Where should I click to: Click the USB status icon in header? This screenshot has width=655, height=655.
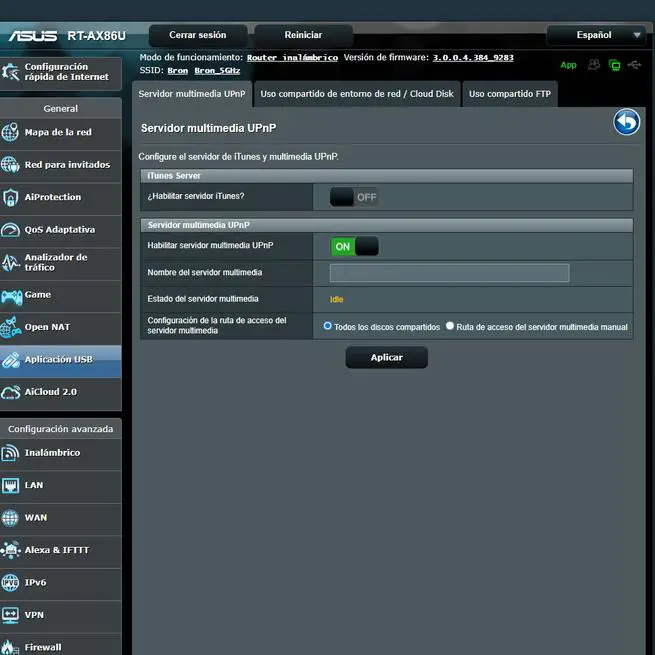[635, 65]
